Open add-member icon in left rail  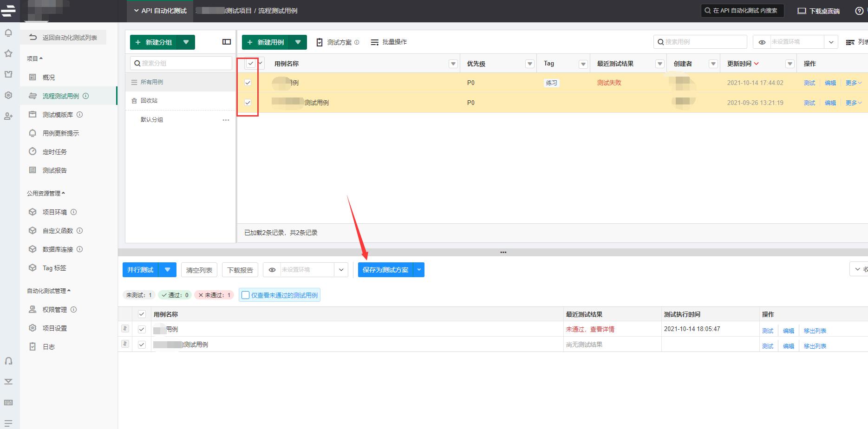[8, 116]
